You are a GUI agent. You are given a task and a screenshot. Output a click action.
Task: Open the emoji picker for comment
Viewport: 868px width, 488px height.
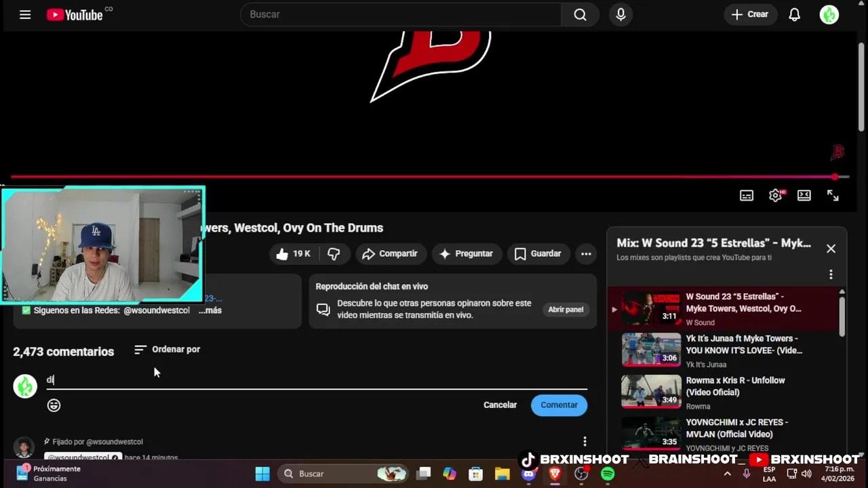(x=54, y=405)
